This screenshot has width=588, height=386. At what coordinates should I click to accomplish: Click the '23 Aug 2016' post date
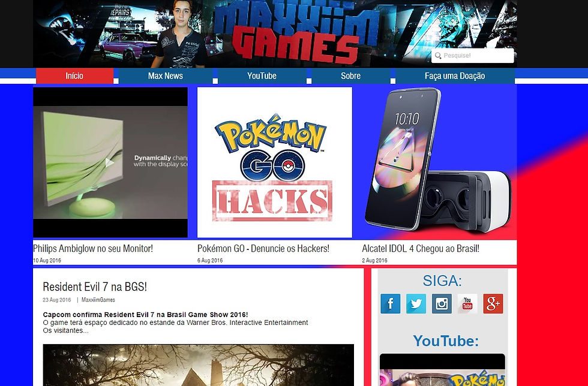coord(56,300)
